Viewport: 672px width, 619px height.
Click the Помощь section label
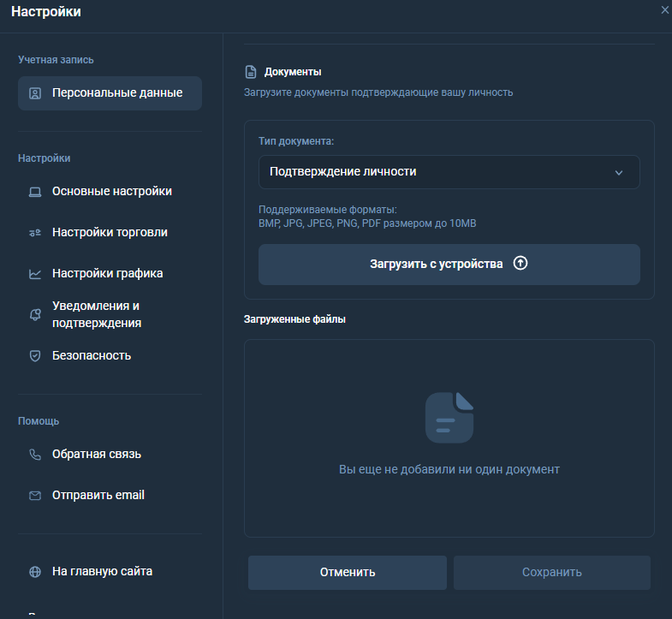pyautogui.click(x=39, y=421)
